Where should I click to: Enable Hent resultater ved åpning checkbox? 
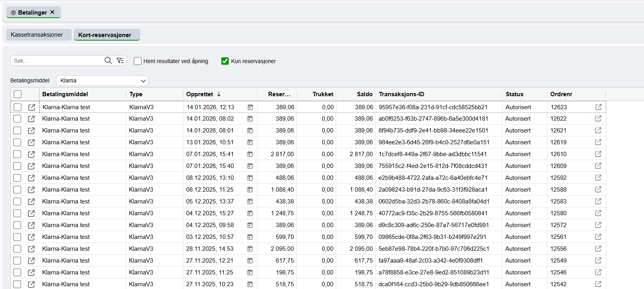click(x=138, y=61)
